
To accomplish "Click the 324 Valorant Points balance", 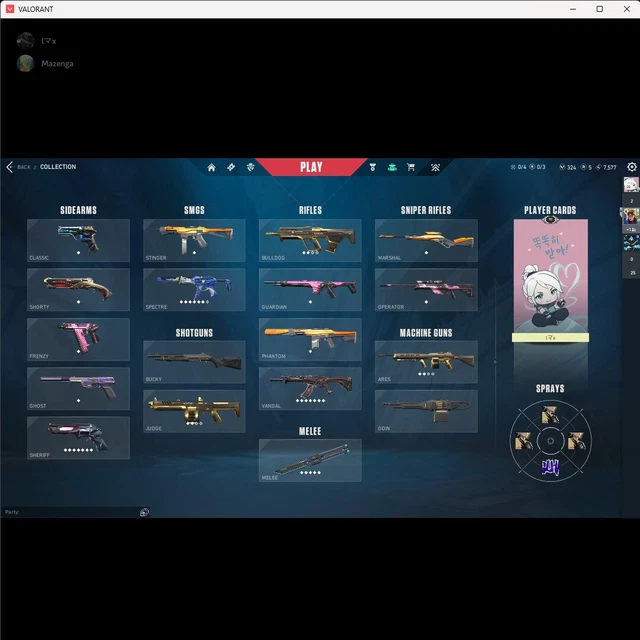I will [568, 167].
